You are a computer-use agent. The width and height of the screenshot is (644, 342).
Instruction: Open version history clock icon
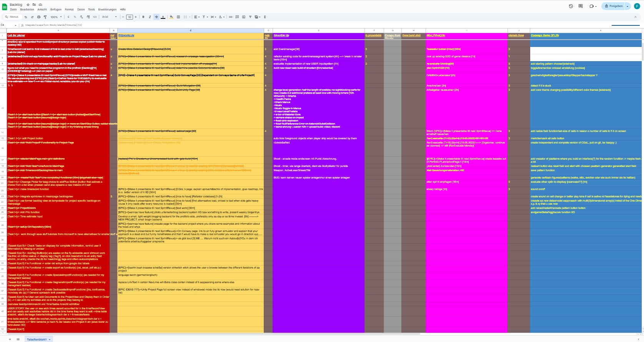point(571,6)
